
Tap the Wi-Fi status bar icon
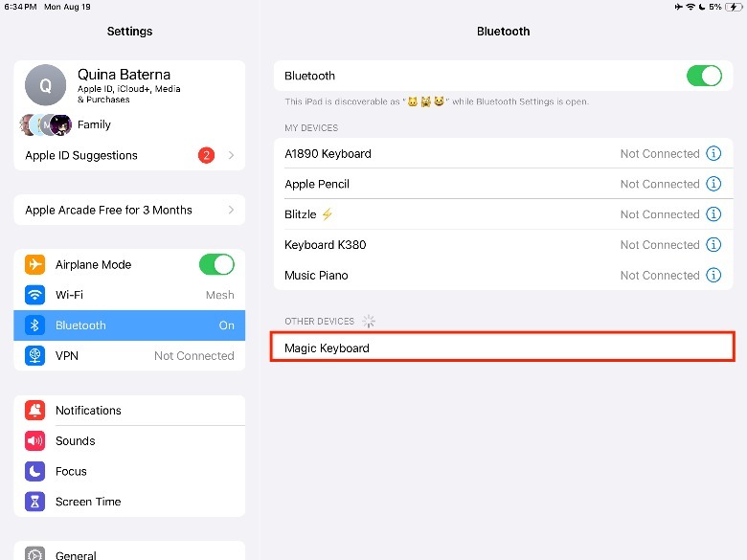tap(690, 7)
